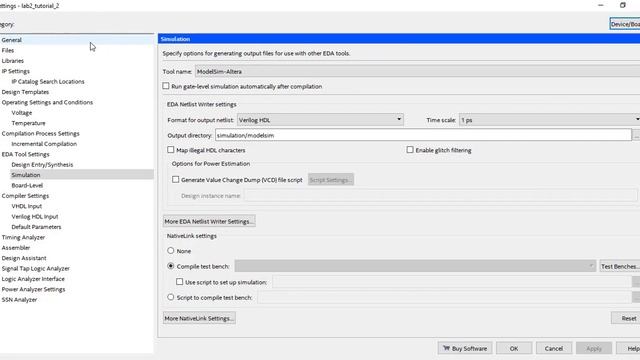
Task: Select Operating Settings and Conditions
Action: (47, 102)
